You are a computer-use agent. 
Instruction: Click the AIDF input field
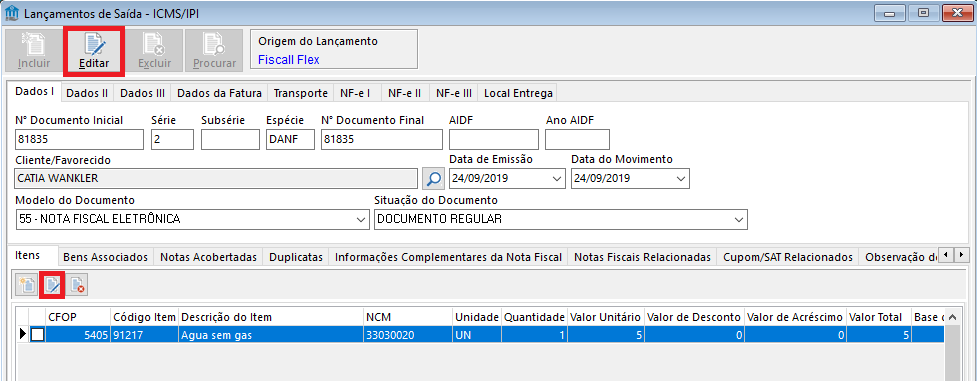pyautogui.click(x=493, y=140)
